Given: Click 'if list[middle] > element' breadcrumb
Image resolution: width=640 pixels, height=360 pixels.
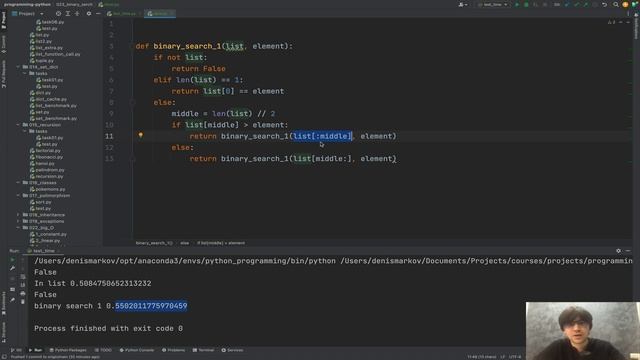Looking at the screenshot, I should [221, 243].
